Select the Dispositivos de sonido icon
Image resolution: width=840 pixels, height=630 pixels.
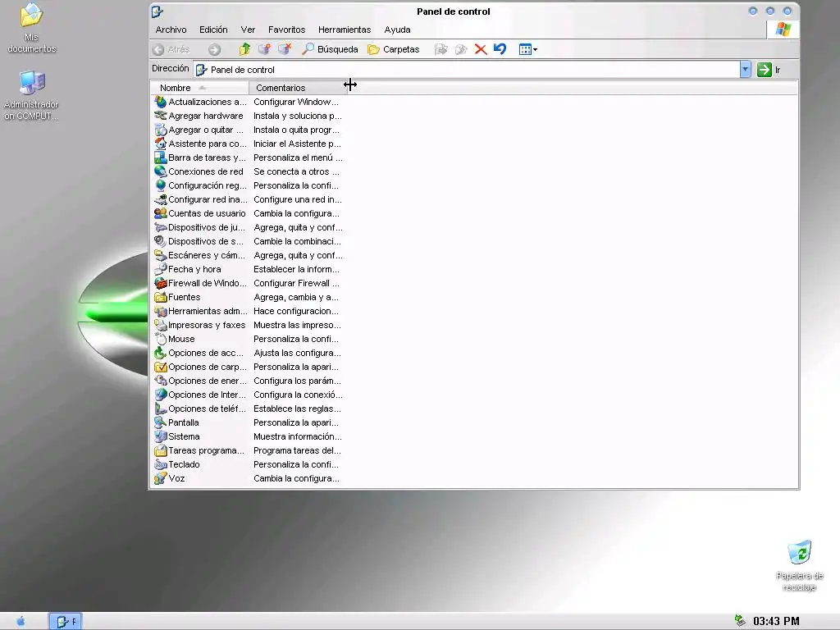(160, 241)
